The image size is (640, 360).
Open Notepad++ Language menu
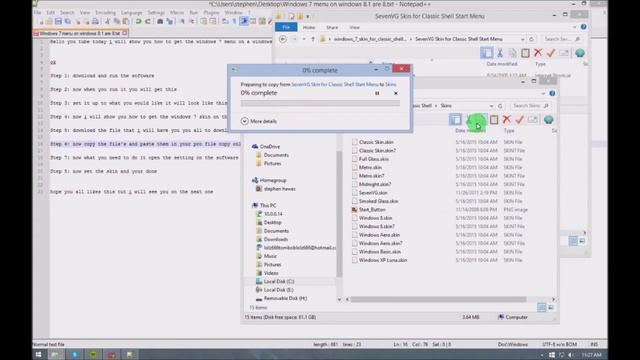(x=131, y=13)
